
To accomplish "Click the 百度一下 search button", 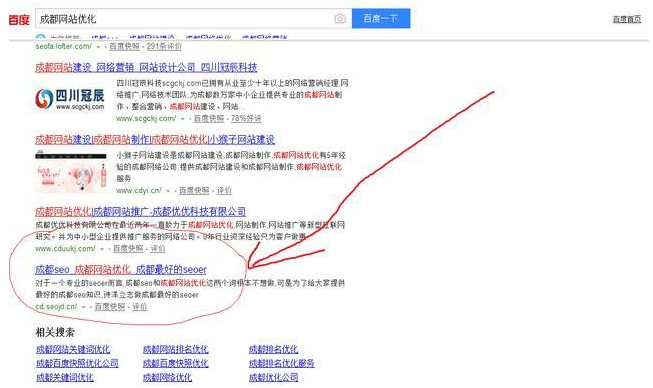I will [381, 19].
